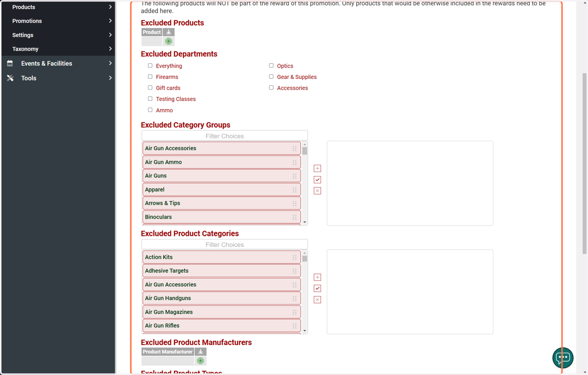Viewport: 588px width, 375px height.
Task: Grab drag handle on Apparel row
Action: point(294,190)
